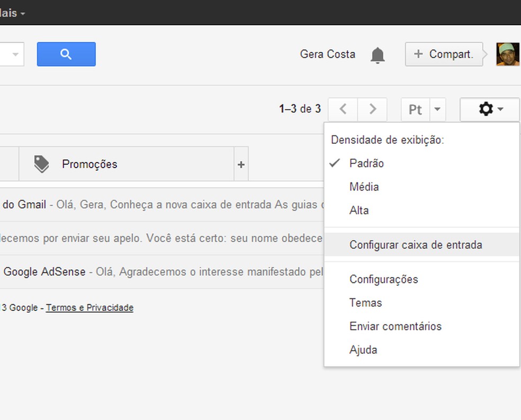Switch to Alta display density
Screen dimensions: 521x420
point(359,210)
